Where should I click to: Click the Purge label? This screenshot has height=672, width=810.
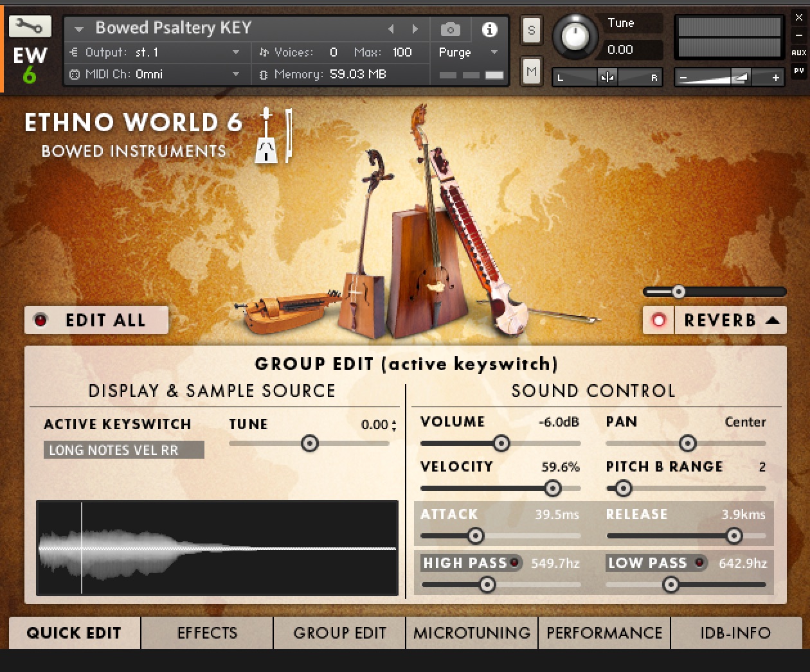click(x=455, y=52)
